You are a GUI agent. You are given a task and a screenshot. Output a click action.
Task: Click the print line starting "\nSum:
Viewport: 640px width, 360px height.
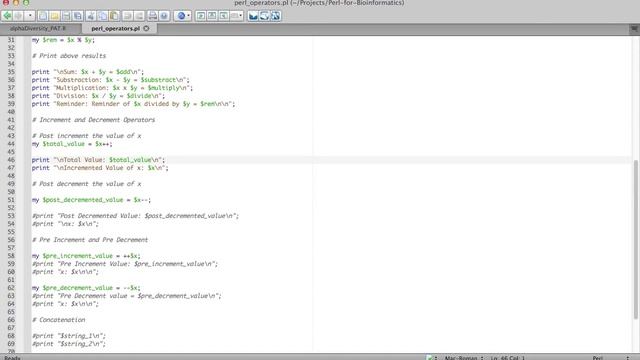click(88, 71)
